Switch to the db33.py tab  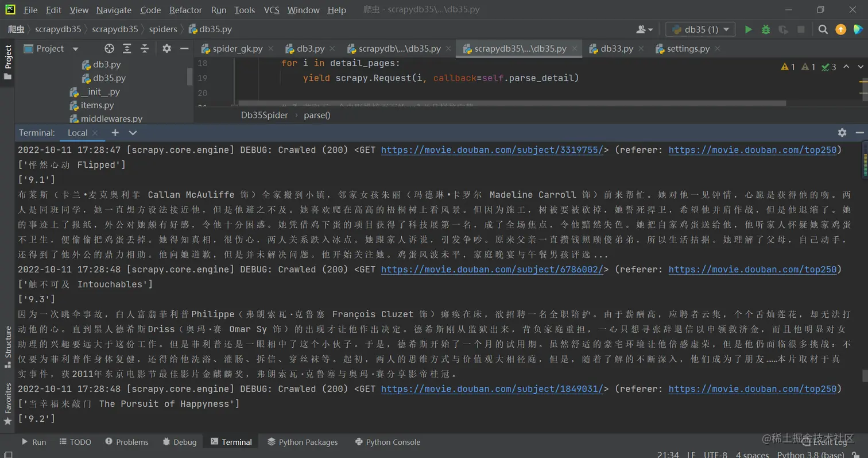pos(617,49)
